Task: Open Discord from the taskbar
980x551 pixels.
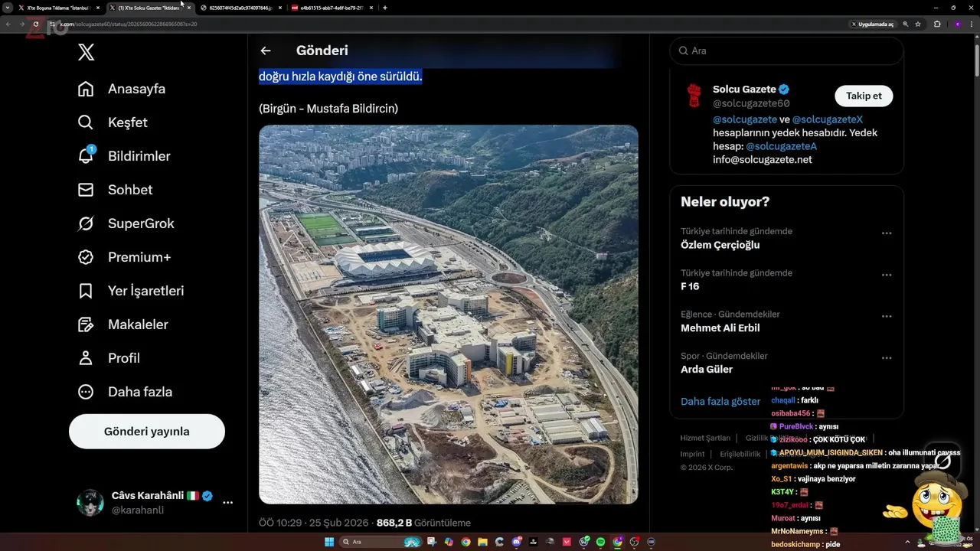Action: point(517,542)
